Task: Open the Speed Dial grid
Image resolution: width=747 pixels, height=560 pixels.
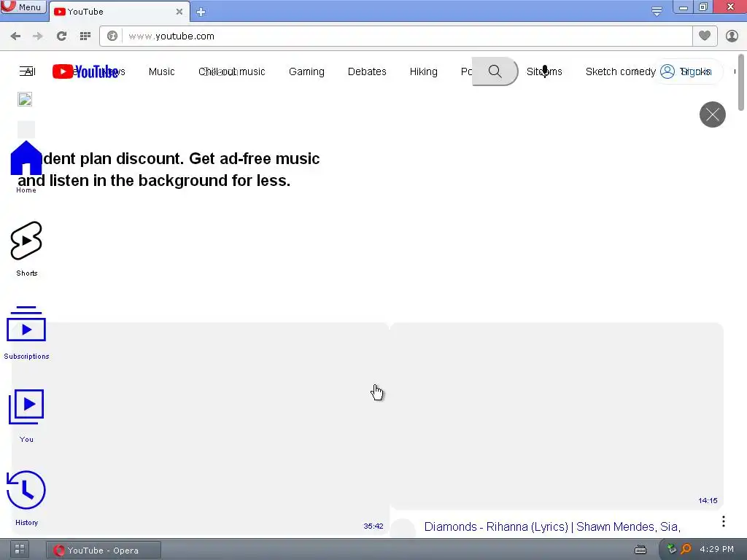Action: pos(85,36)
